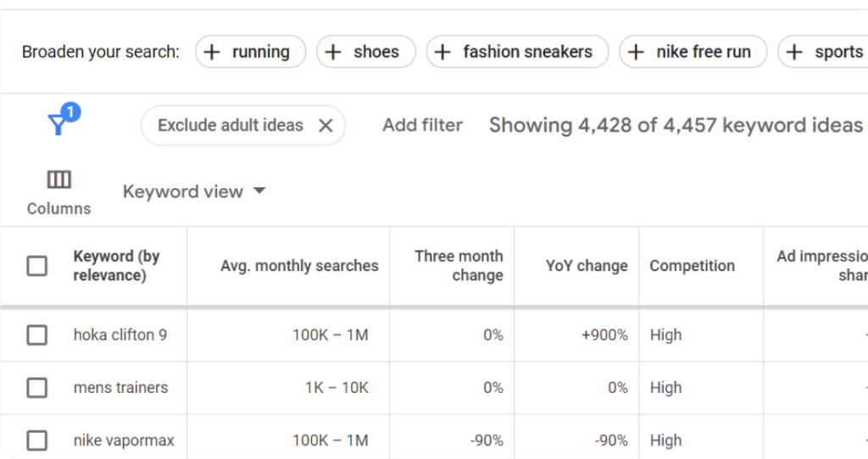Image resolution: width=868 pixels, height=459 pixels.
Task: Sort by YoY change column header
Action: (587, 266)
